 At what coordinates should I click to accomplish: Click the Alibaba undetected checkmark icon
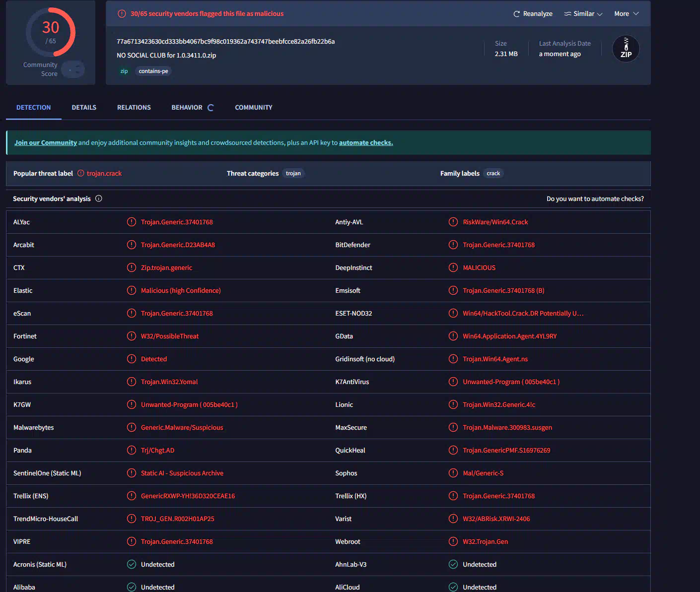click(132, 587)
